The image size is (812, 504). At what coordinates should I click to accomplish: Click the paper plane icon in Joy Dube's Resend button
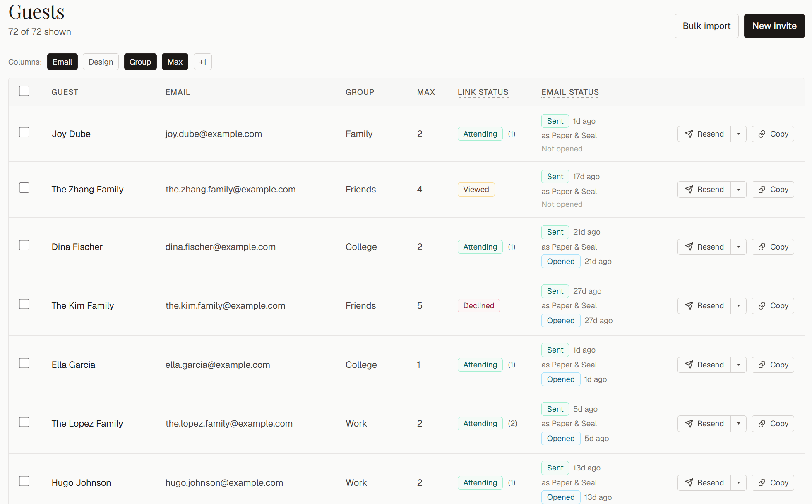point(689,134)
